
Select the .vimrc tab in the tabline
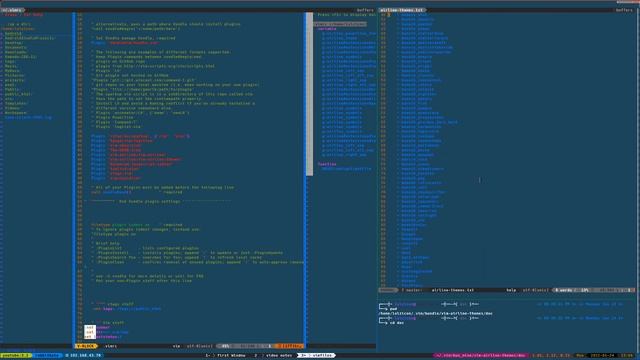click(12, 10)
